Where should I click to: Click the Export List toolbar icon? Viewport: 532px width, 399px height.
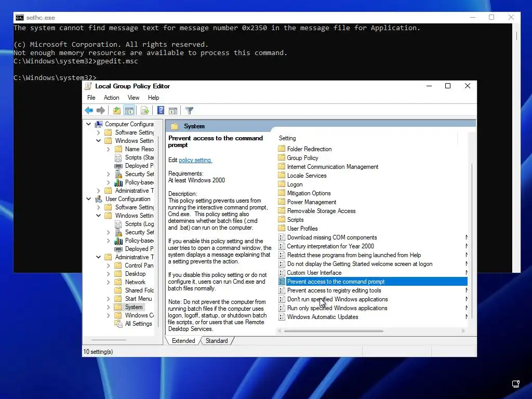point(145,110)
